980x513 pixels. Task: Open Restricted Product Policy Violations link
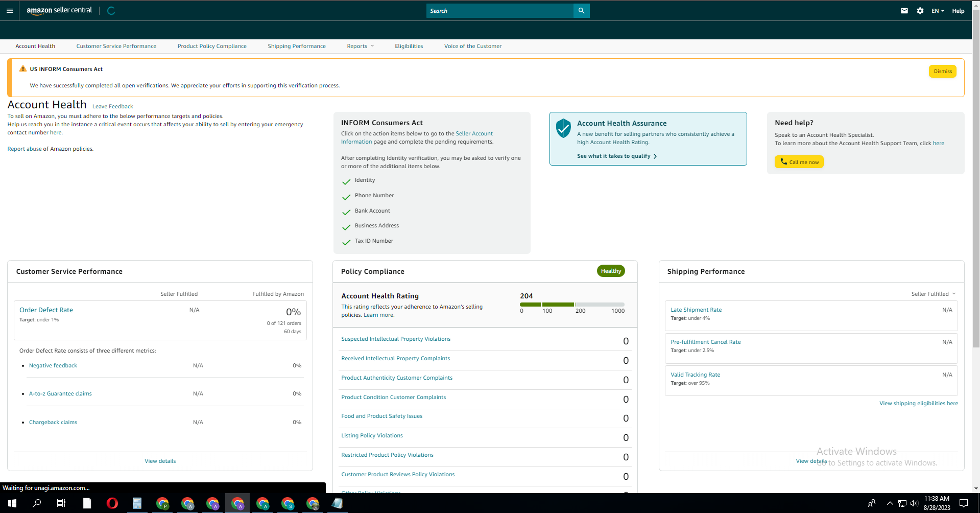click(387, 455)
